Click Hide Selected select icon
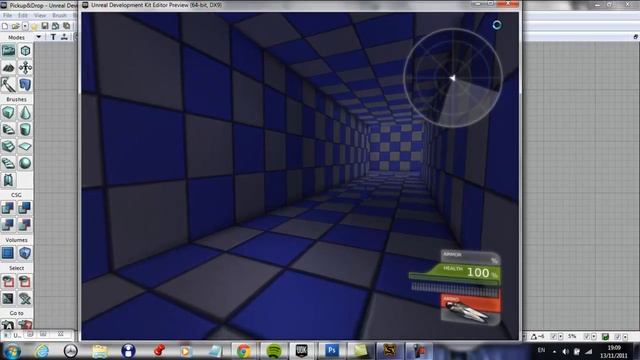The height and width of the screenshot is (360, 640). pos(25,281)
